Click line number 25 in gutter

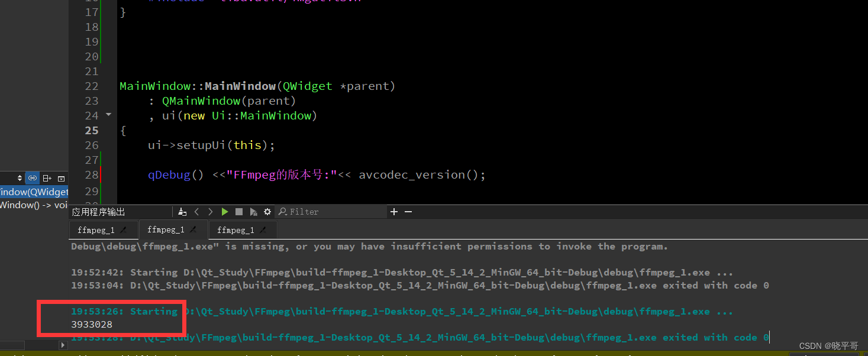pos(91,130)
